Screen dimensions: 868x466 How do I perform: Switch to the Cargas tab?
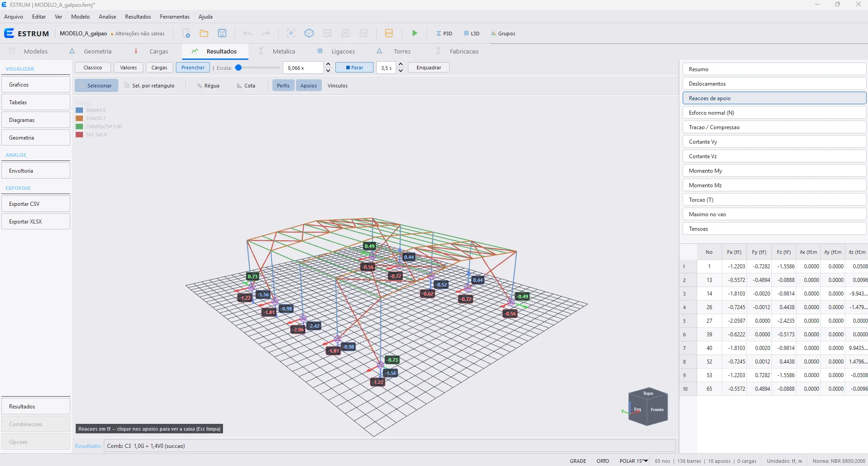[152, 51]
